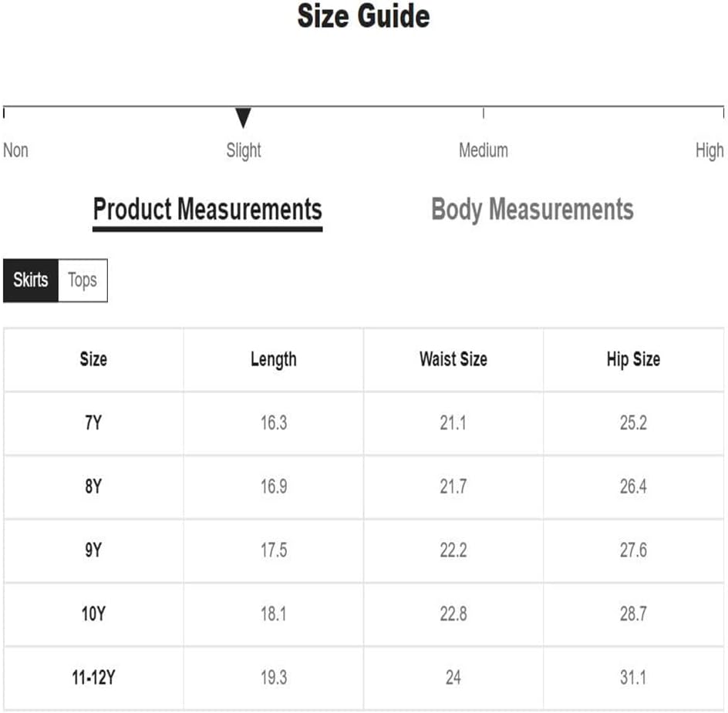The height and width of the screenshot is (713, 728).
Task: Click the Non label on stretch scale
Action: [16, 150]
